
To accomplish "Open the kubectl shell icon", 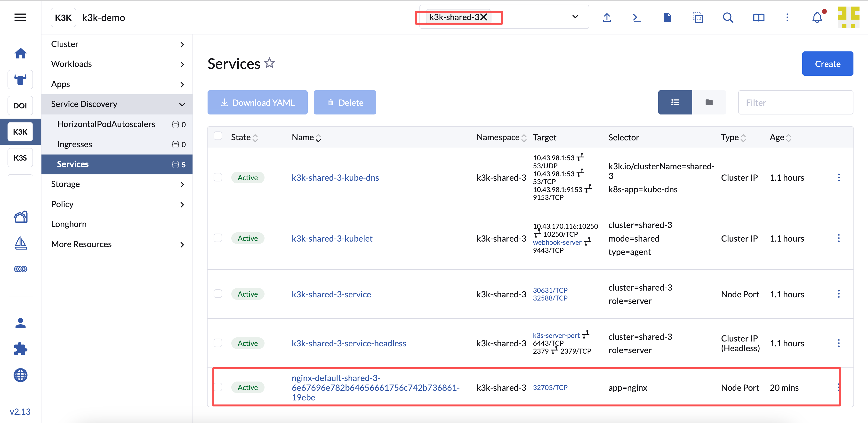I will click(636, 17).
